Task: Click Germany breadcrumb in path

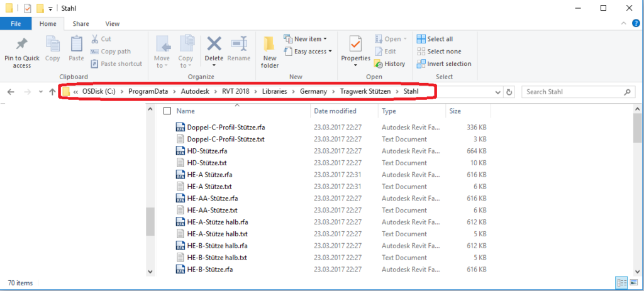Action: coord(313,92)
